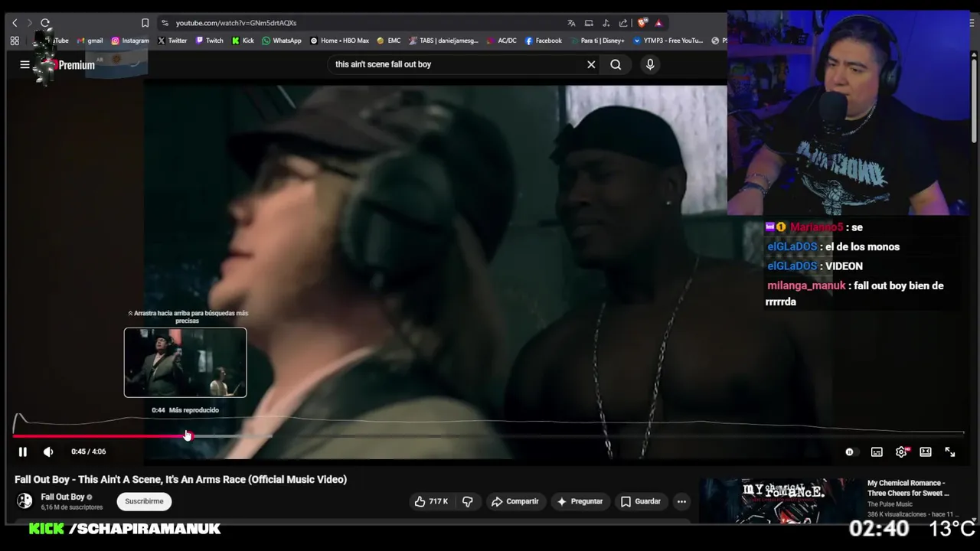Open the apps grid in bookmarks bar

click(x=15, y=41)
